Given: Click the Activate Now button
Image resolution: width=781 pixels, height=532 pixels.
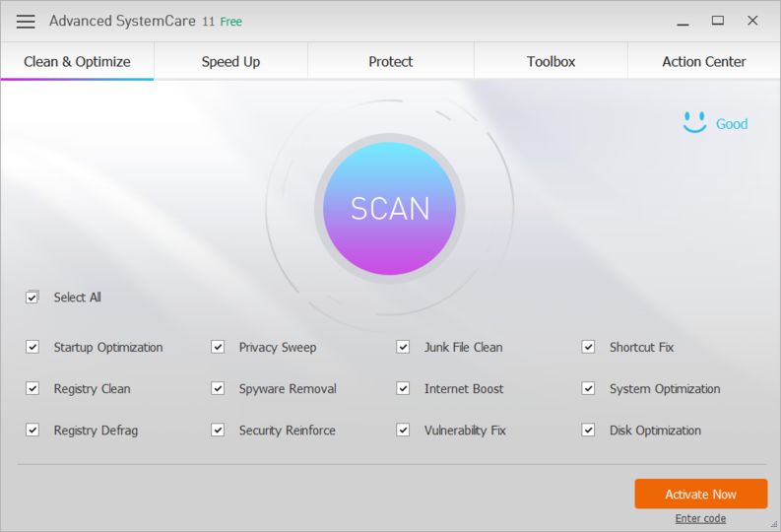Looking at the screenshot, I should [x=700, y=494].
